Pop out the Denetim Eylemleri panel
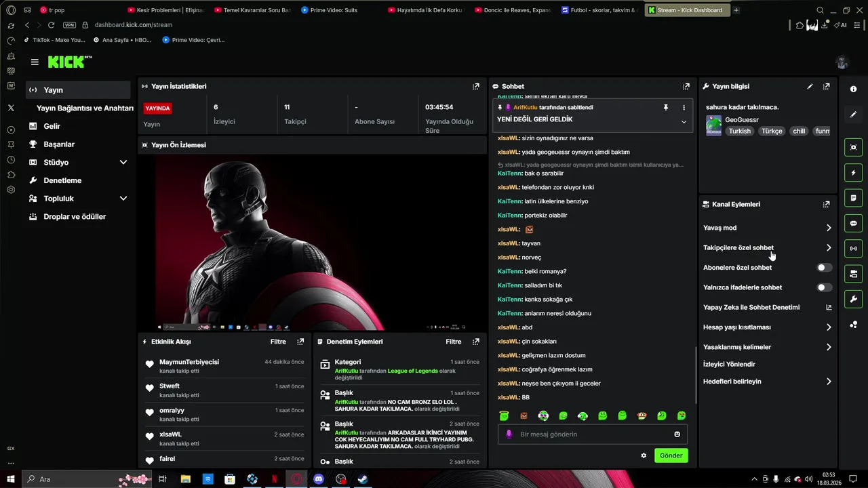 [476, 342]
